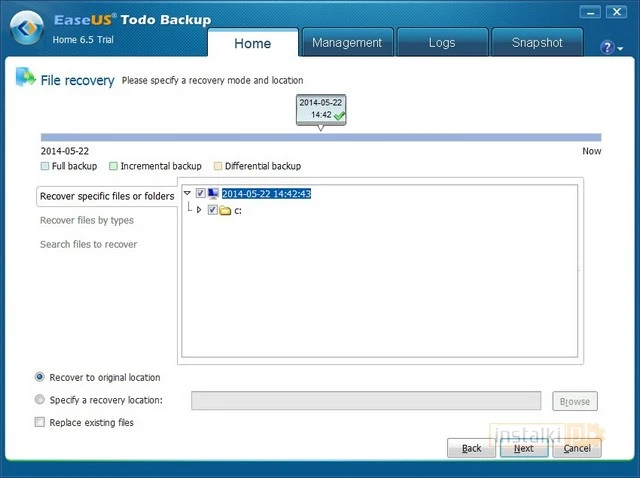
Task: Choose Search files to recover mode
Action: pos(88,245)
